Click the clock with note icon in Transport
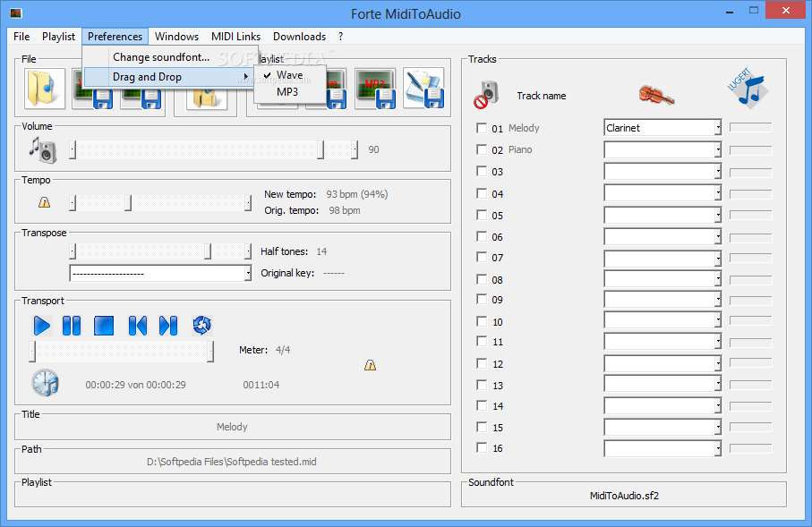The image size is (812, 527). pos(46,383)
